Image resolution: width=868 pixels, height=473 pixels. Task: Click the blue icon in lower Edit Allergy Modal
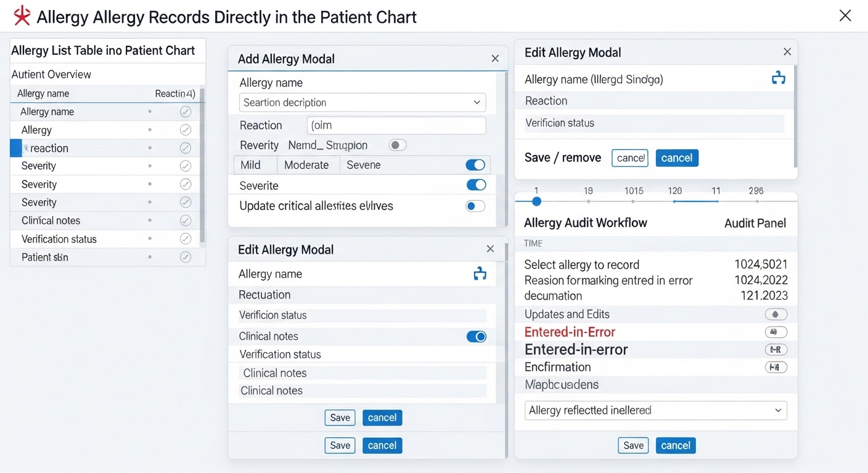pos(480,274)
